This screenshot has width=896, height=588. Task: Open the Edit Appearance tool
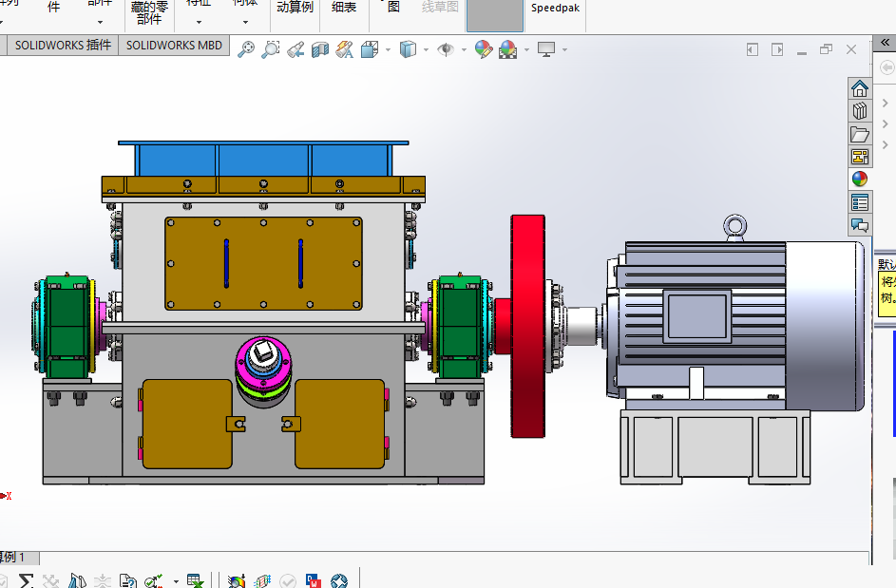coord(484,49)
